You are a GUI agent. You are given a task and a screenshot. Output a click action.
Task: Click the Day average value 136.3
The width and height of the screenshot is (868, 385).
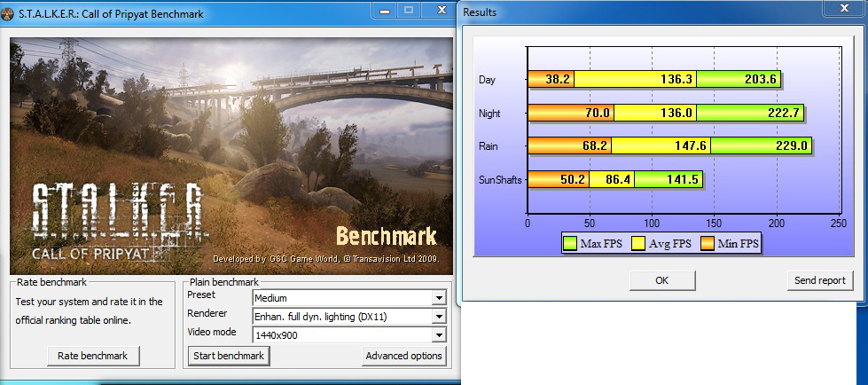[x=676, y=80]
